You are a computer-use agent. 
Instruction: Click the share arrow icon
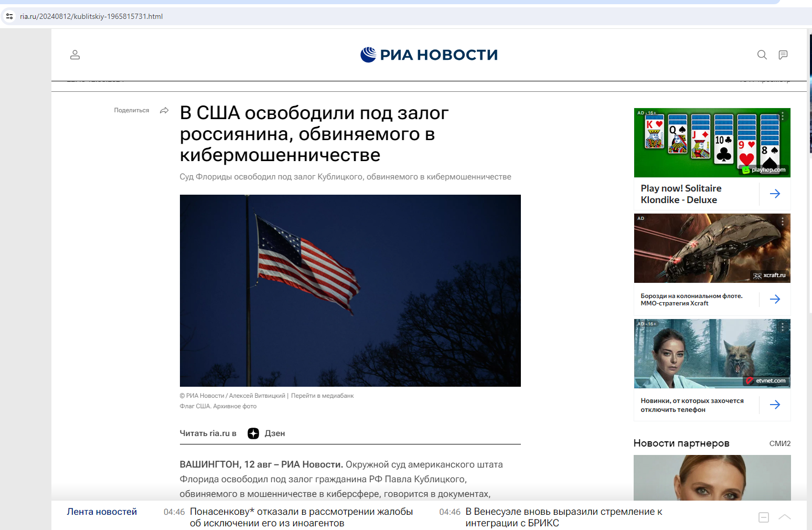(164, 110)
